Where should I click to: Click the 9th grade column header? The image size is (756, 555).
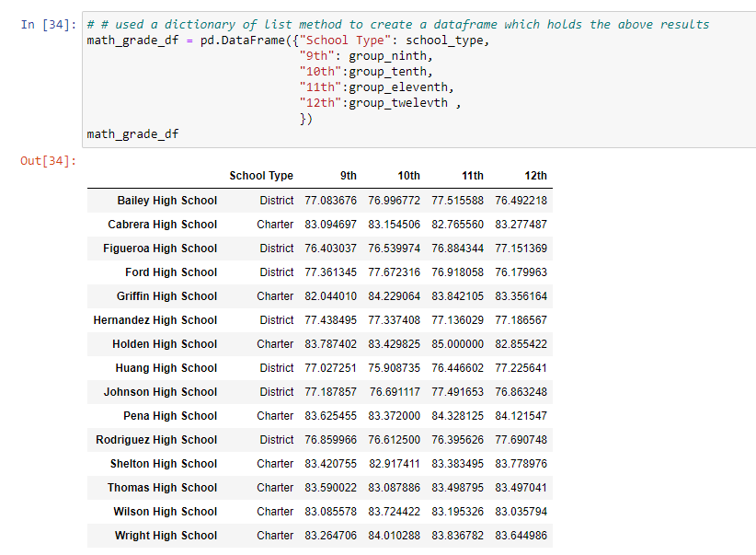tap(348, 176)
